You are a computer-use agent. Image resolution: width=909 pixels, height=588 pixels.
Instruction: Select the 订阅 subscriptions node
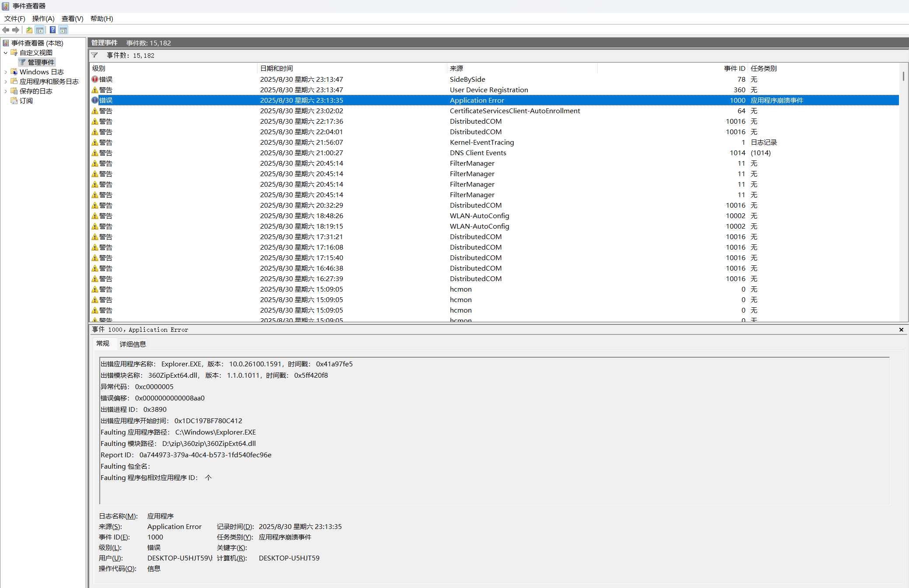pyautogui.click(x=26, y=101)
